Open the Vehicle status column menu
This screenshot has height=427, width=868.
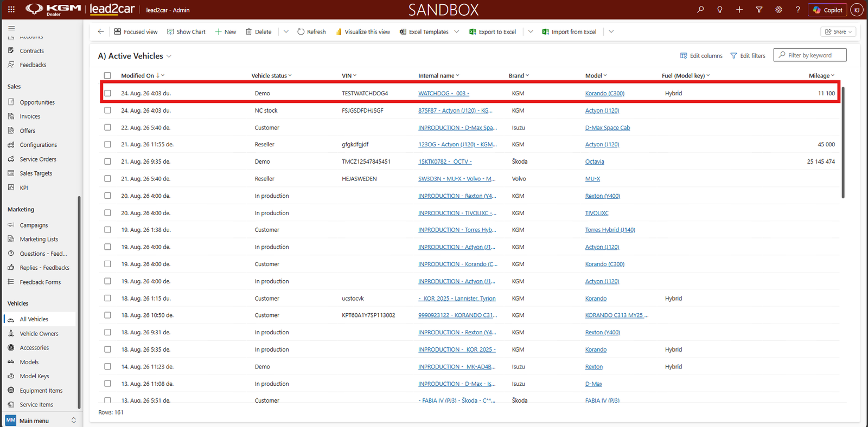point(271,76)
